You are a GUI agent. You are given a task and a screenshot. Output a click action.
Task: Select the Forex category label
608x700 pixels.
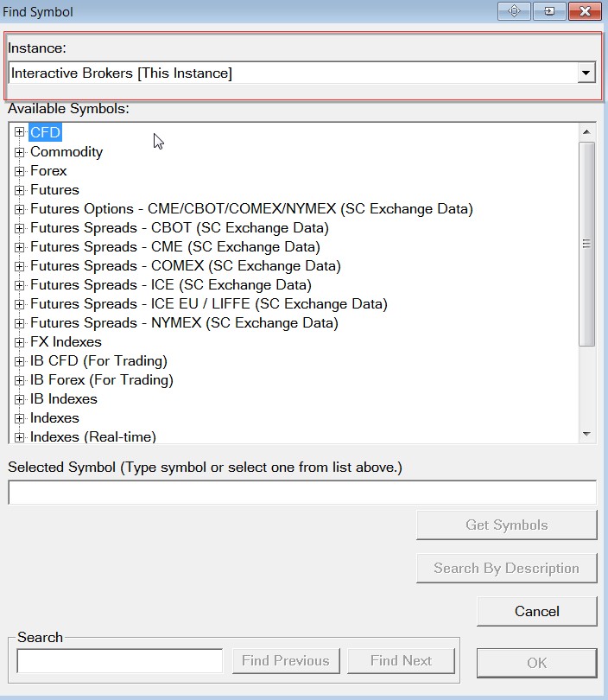click(48, 170)
